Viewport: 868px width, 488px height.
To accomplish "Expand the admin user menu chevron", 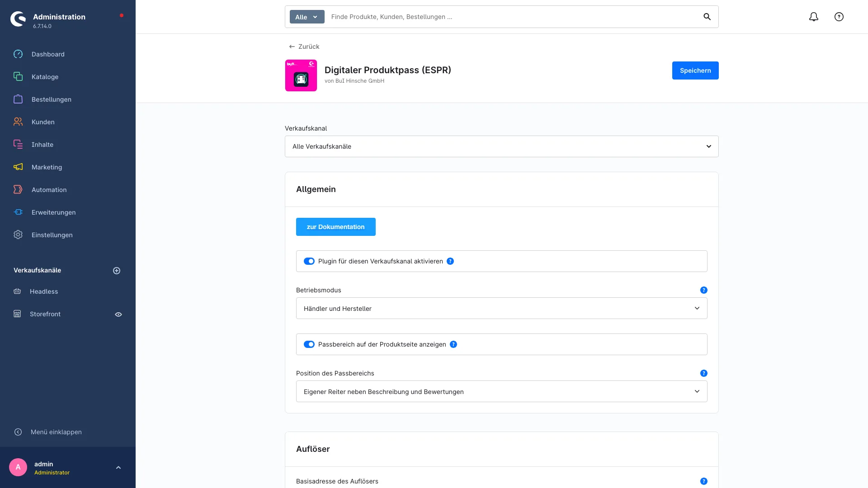I will (x=118, y=468).
